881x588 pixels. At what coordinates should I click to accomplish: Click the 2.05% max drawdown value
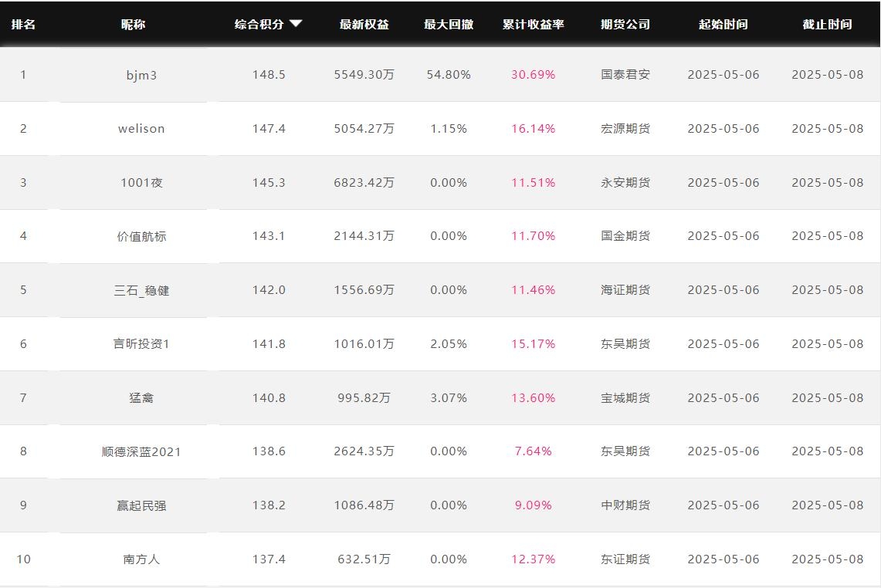point(449,343)
